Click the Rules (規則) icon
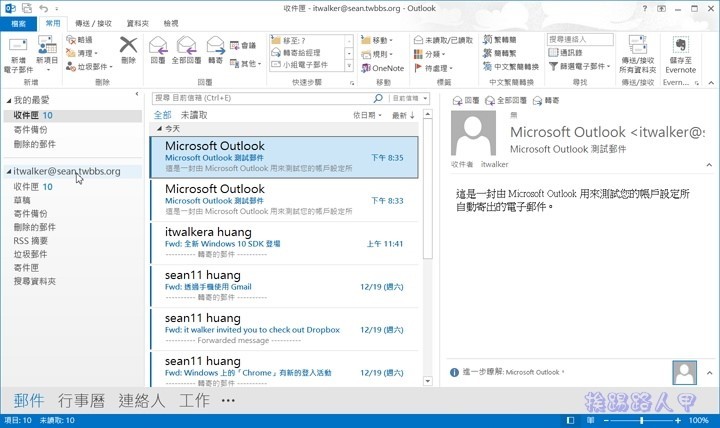The image size is (720, 428). click(366, 54)
